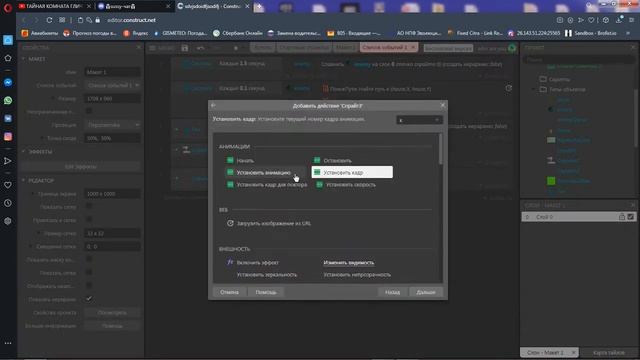
Task: Open the Opera sidebar settings gear
Action: (8, 221)
